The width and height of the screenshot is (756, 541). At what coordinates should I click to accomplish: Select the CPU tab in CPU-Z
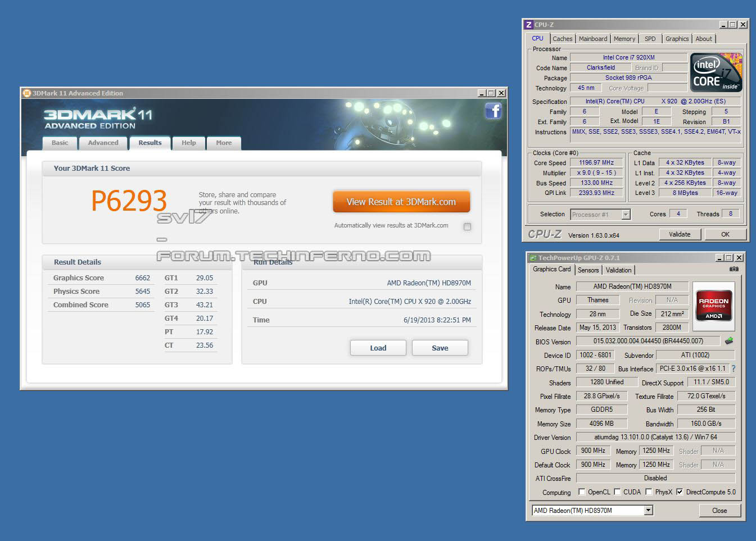538,38
